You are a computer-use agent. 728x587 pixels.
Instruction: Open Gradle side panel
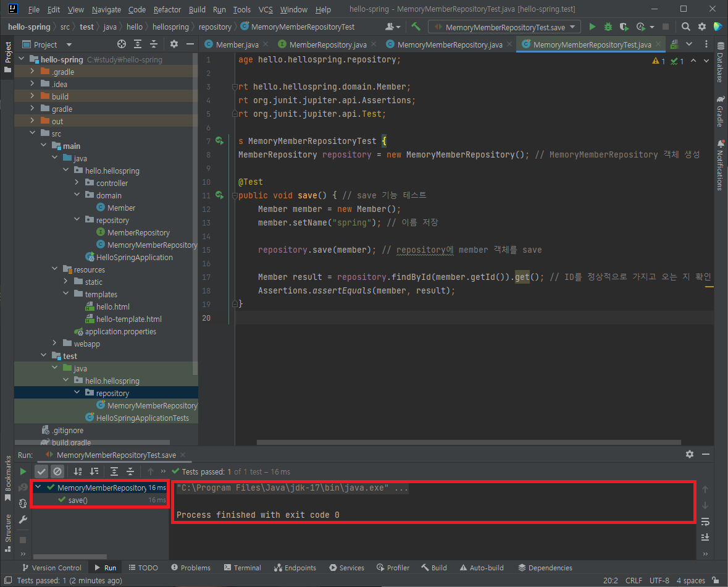point(720,111)
